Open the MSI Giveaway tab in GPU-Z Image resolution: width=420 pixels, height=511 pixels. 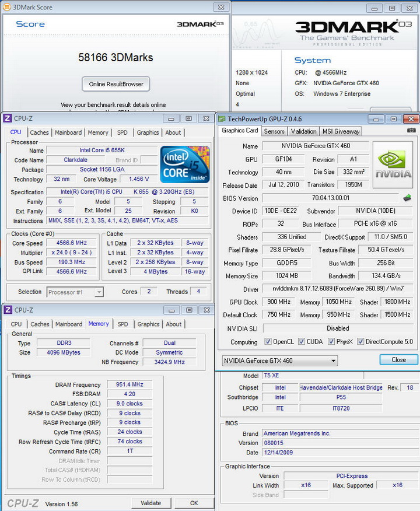(x=341, y=131)
